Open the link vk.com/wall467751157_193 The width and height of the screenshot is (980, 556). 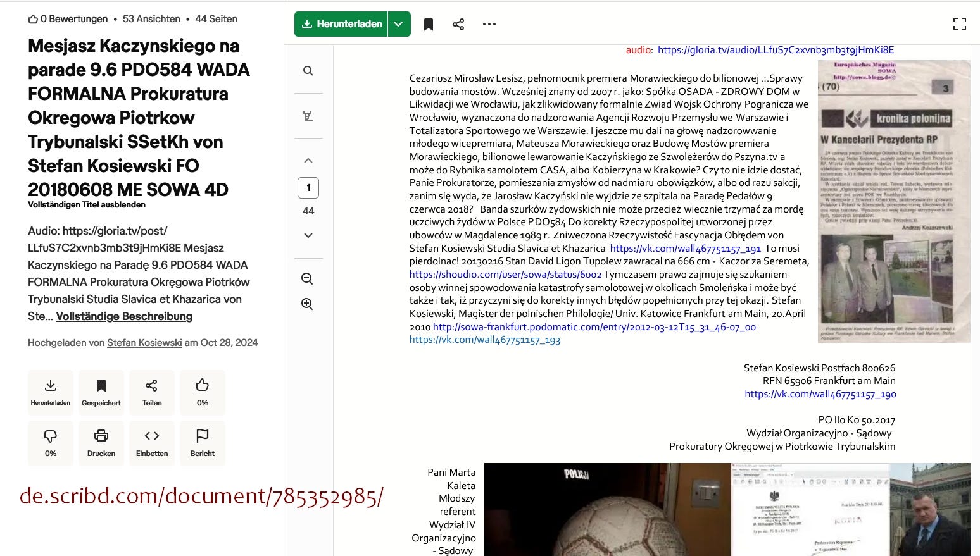(x=485, y=340)
